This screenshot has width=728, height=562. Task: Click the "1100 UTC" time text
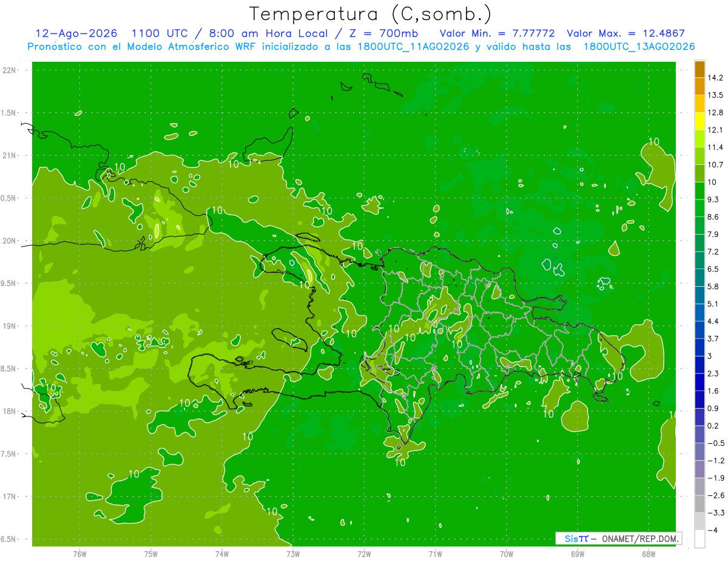161,34
